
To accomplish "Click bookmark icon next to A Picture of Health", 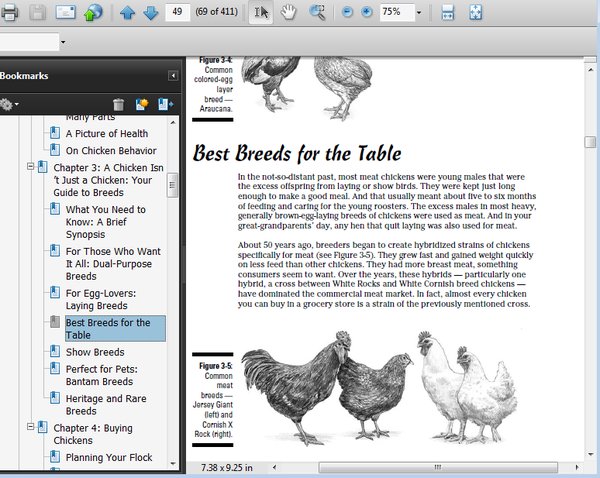I will pos(55,132).
